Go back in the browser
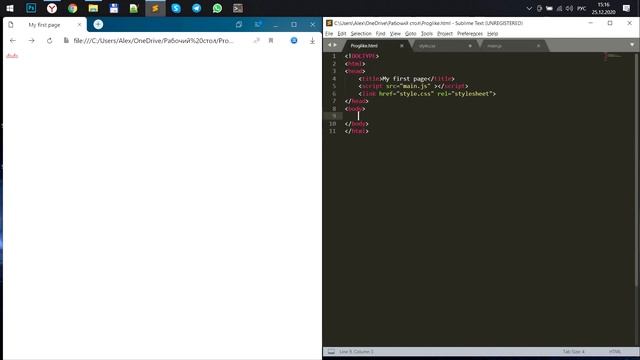The width and height of the screenshot is (640, 360). click(x=13, y=41)
